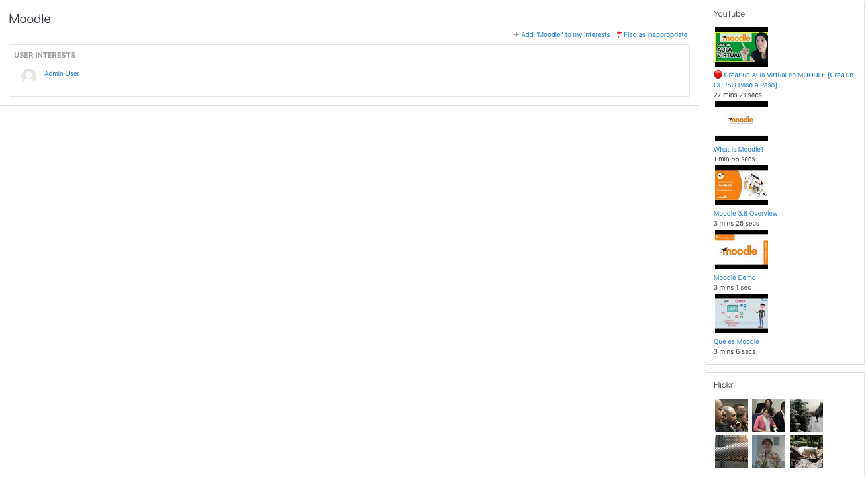Viewport: 868px width, 485px height.
Task: Click the Que es Moodle thumbnail
Action: [742, 314]
